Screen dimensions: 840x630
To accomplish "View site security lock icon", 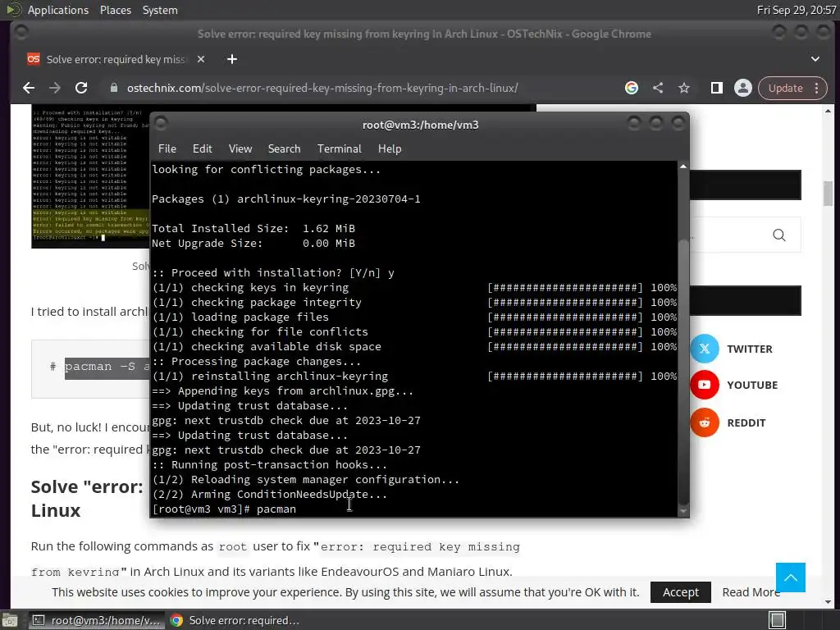I will [x=113, y=88].
